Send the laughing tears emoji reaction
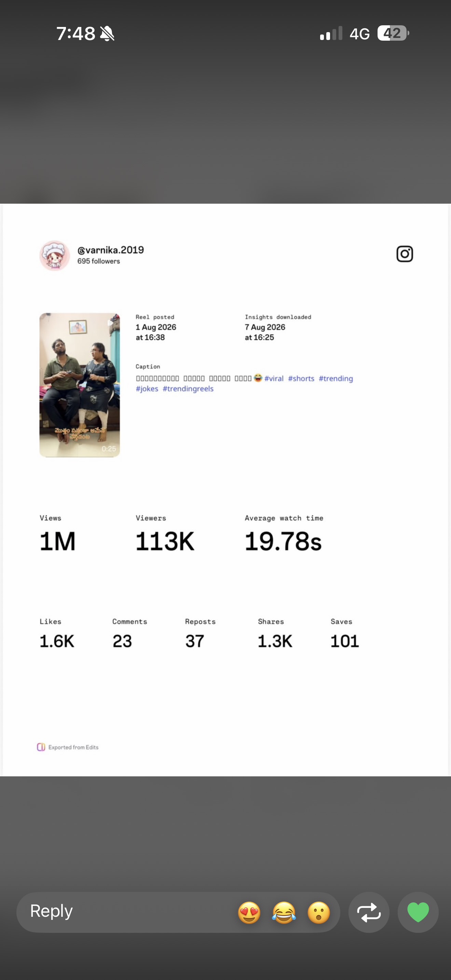Image resolution: width=451 pixels, height=980 pixels. [x=284, y=913]
